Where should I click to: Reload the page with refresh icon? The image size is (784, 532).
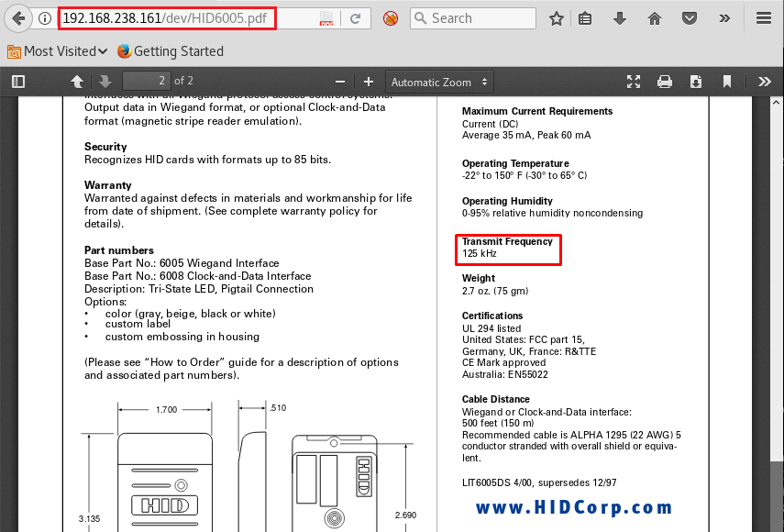tap(356, 18)
